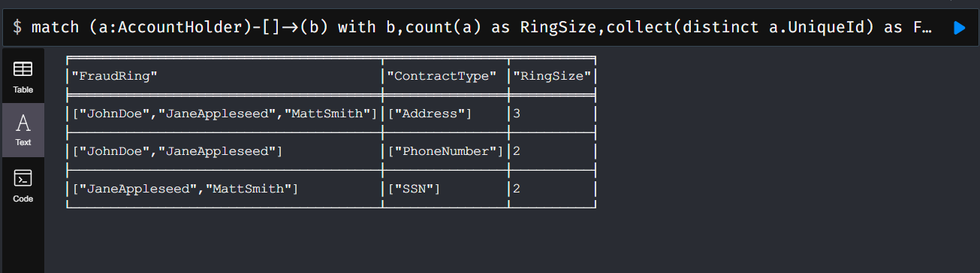Click the dollar sign query prompt
Viewport: 980px width, 273px height.
tap(17, 28)
